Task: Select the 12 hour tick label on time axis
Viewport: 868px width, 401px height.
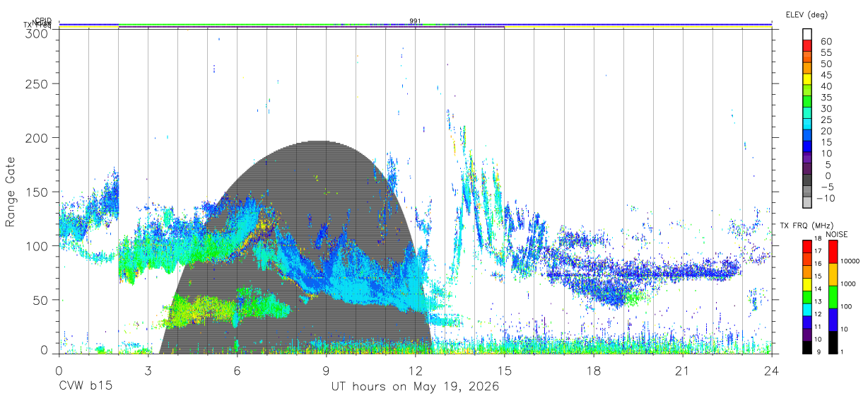Action: click(x=415, y=370)
